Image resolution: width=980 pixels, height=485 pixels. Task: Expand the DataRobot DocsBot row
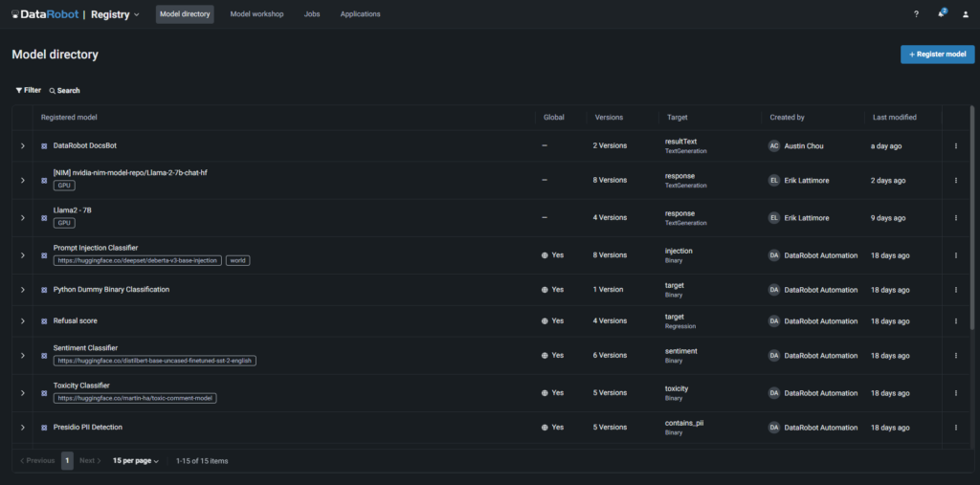(22, 146)
